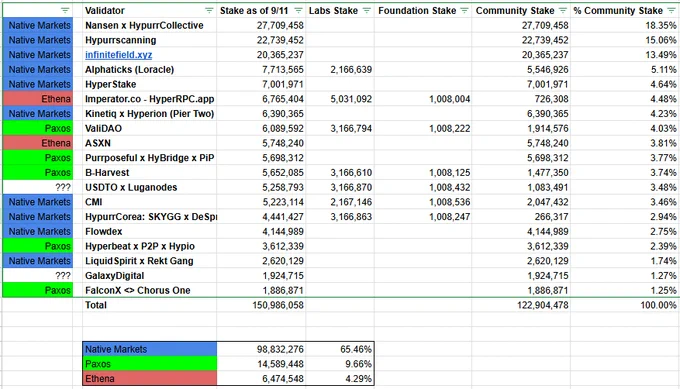The image size is (680, 389).
Task: Select LiquidSpirit x Rekt Gang cell
Action: pyautogui.click(x=150, y=262)
